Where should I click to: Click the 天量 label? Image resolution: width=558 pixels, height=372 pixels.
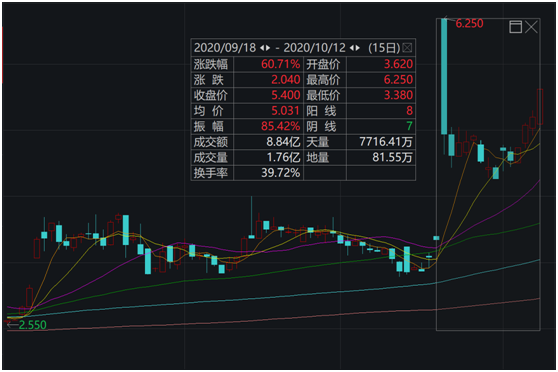tap(318, 142)
